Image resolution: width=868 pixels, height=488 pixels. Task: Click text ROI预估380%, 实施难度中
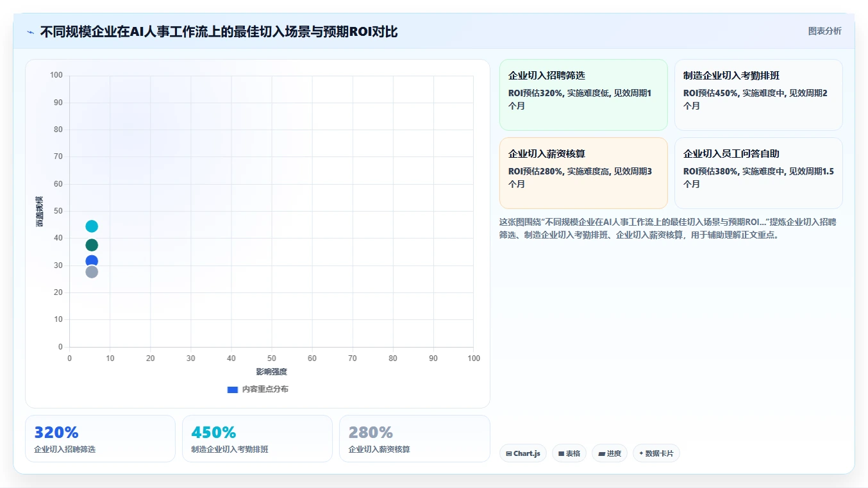[758, 178]
